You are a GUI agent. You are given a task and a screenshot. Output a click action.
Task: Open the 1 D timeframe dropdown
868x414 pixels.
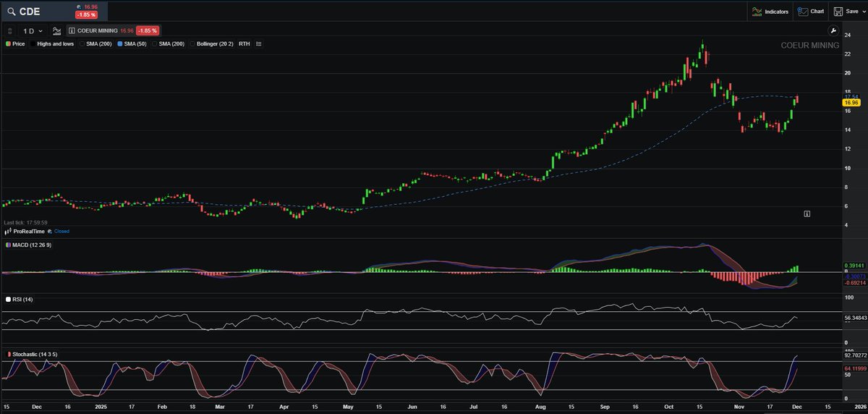click(33, 31)
